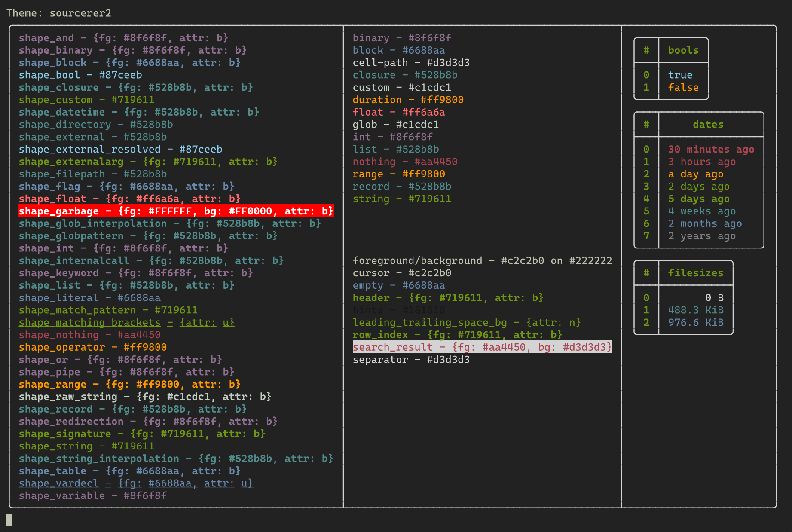Click the underlined shape_vardecl line
This screenshot has height=532, width=792.
coord(136,483)
